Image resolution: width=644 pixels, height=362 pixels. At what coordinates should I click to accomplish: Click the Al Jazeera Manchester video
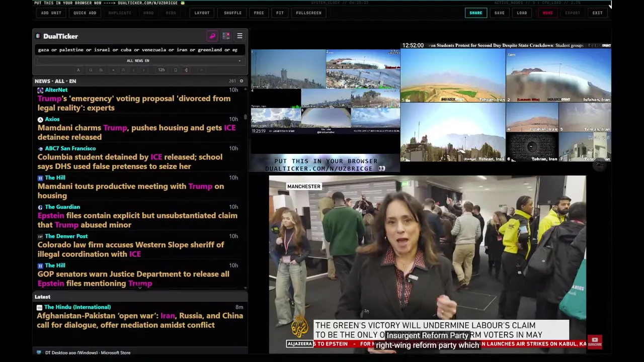tap(427, 264)
